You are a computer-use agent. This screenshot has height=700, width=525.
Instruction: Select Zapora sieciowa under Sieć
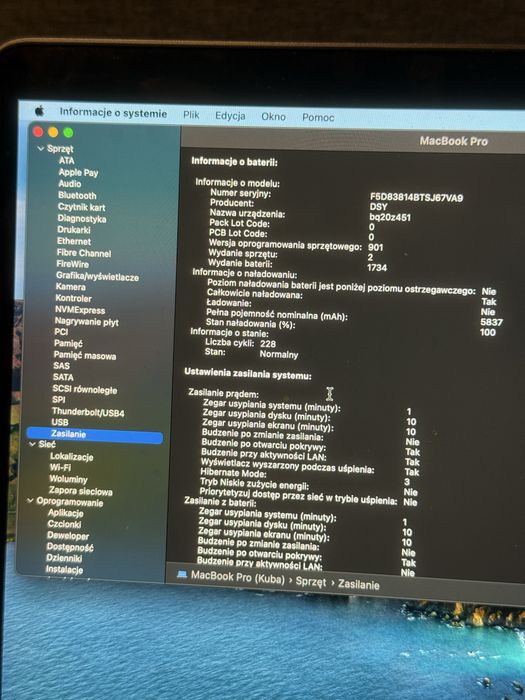point(81,491)
